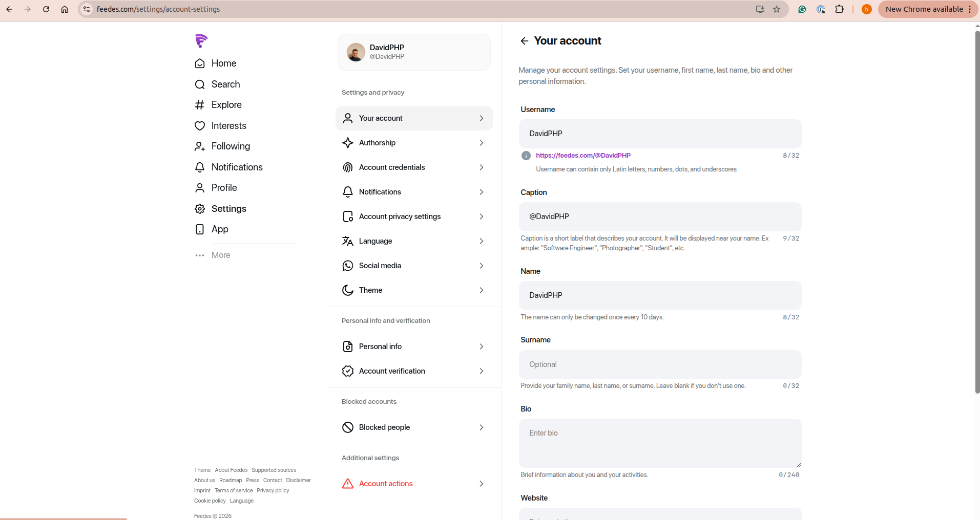Click the Language translate icon
This screenshot has width=980, height=520.
[348, 241]
